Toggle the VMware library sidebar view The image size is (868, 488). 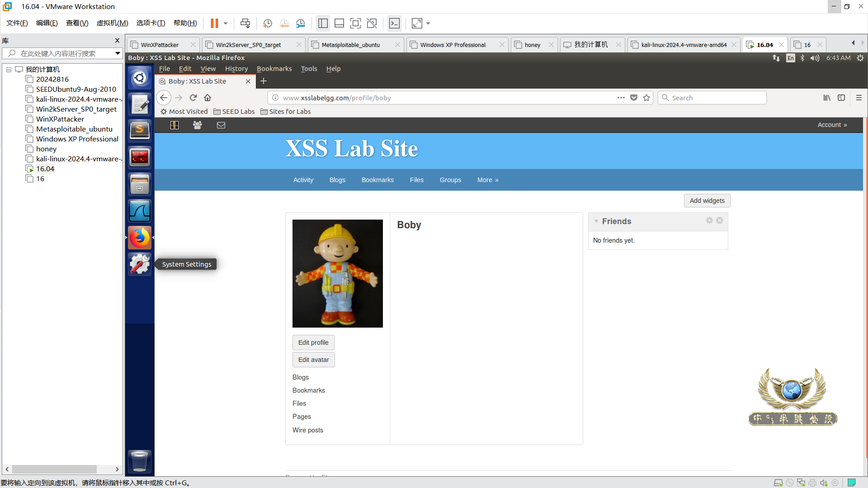[323, 23]
